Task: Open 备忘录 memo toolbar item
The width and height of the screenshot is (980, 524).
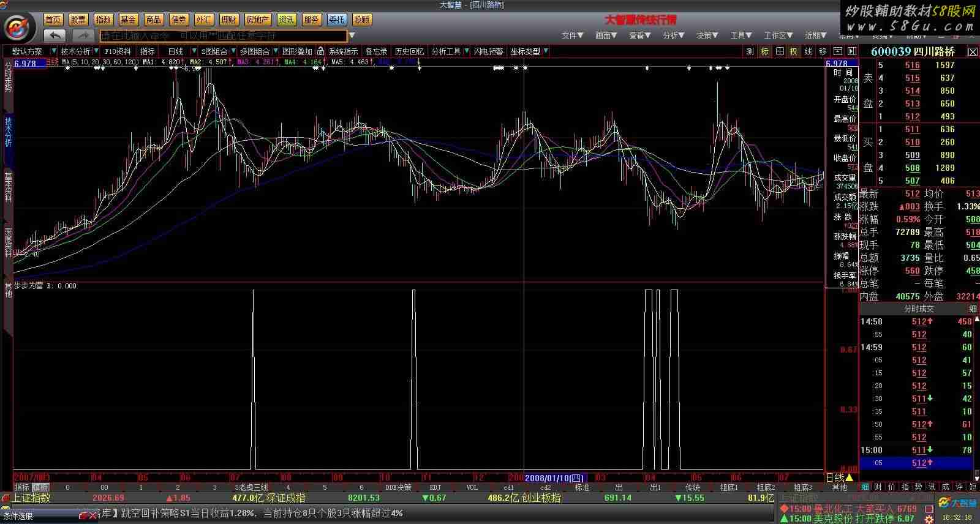Action: [x=376, y=51]
